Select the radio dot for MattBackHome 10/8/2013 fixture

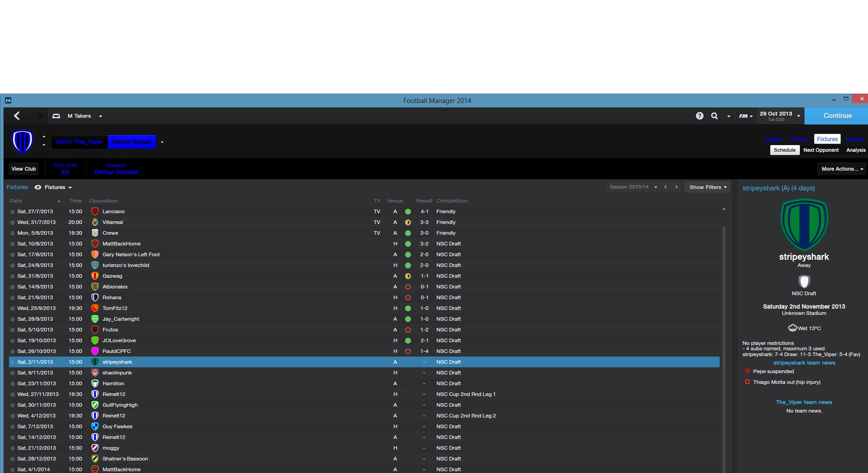click(x=13, y=244)
